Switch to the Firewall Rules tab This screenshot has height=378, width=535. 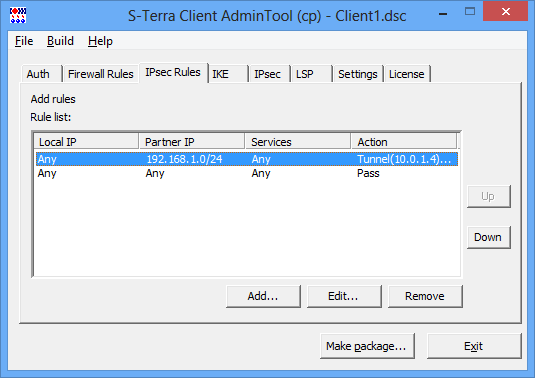[x=101, y=74]
